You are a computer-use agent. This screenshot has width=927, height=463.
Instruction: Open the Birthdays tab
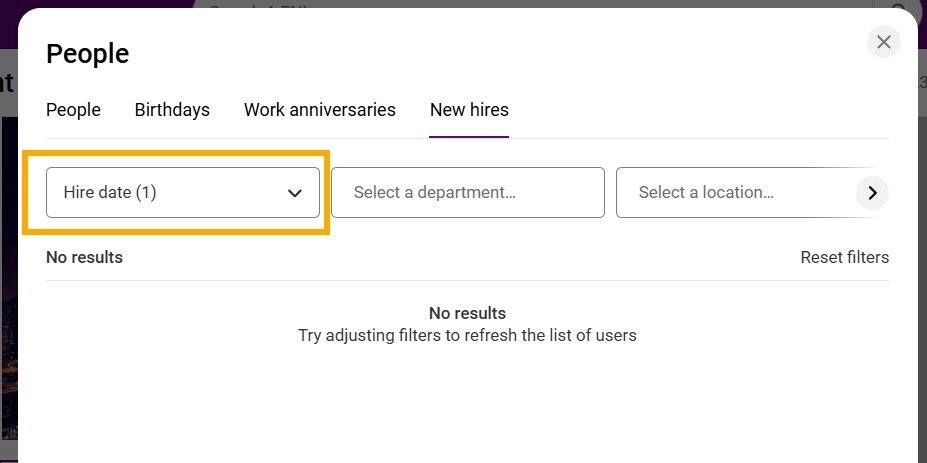pos(172,110)
